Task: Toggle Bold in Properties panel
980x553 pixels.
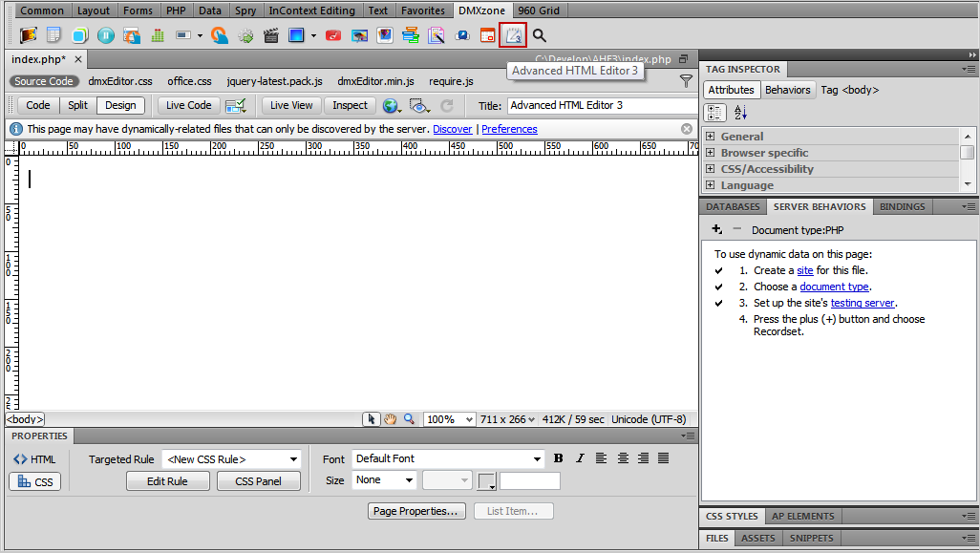Action: pos(558,458)
